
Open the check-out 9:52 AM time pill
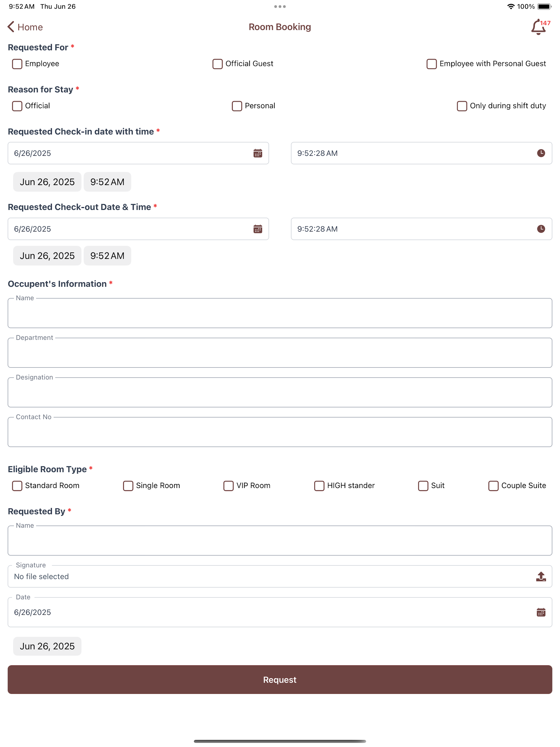(x=107, y=256)
